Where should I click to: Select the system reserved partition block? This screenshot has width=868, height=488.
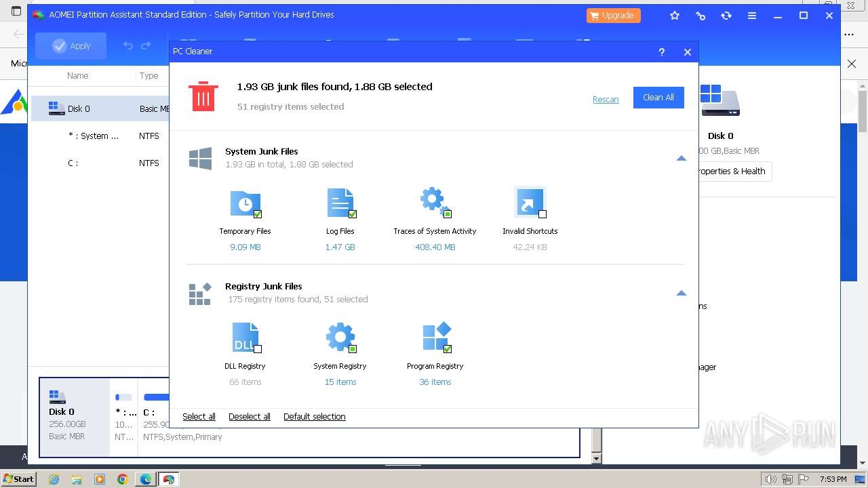[x=124, y=417]
